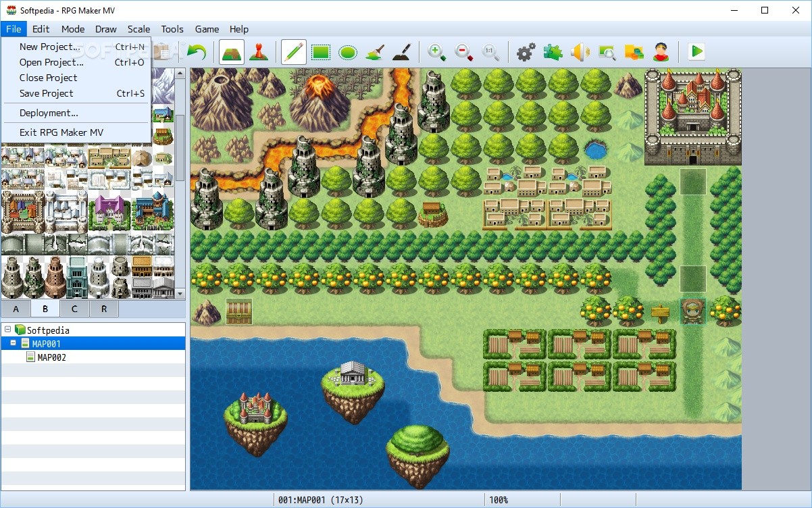Click the treasure chest on the map

coord(238,312)
